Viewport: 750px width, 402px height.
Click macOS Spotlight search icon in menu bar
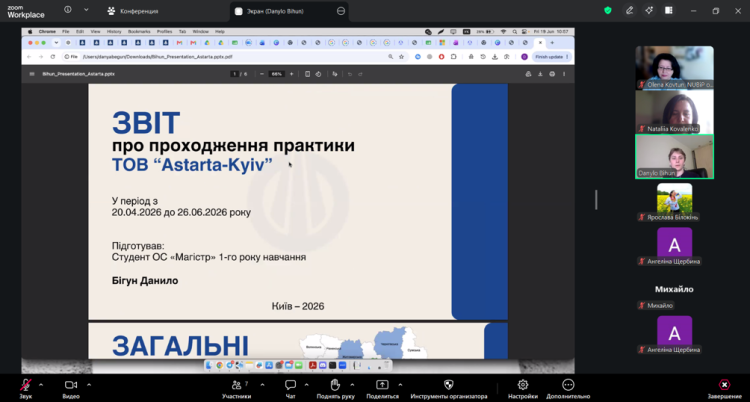514,32
